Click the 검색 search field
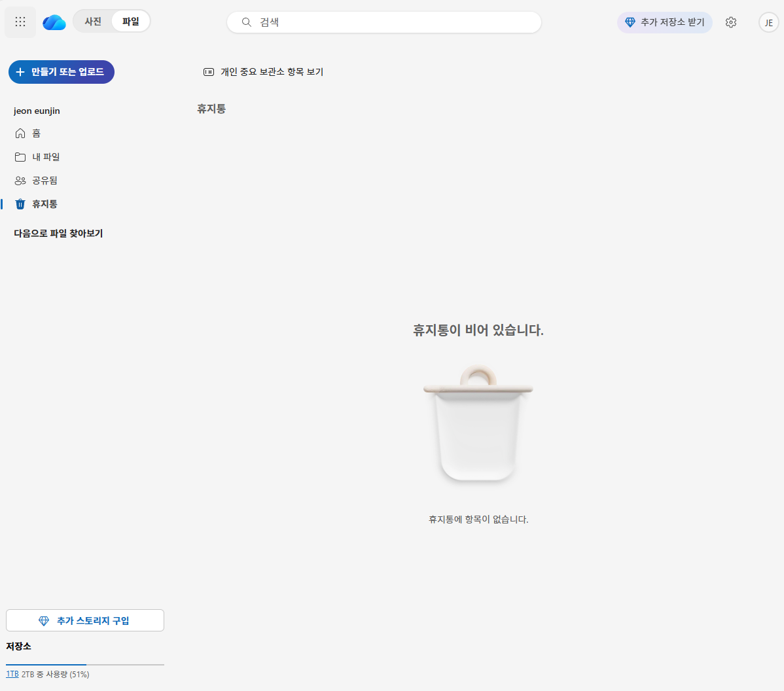 pyautogui.click(x=384, y=22)
